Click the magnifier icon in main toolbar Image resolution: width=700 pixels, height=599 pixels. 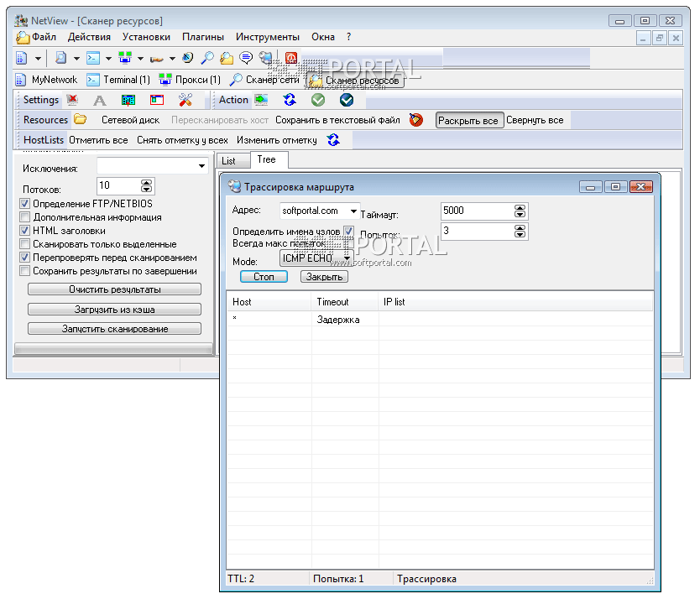click(x=207, y=58)
